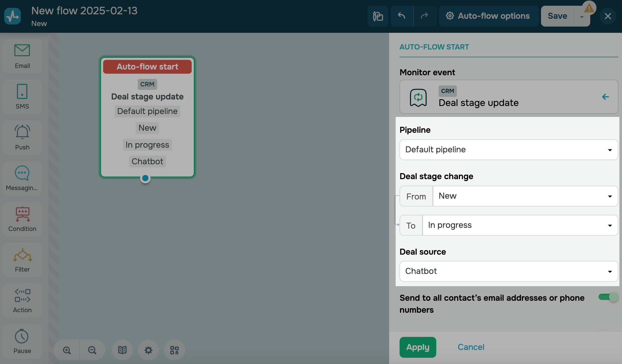Click the zoom out magnifier icon

coord(92,350)
